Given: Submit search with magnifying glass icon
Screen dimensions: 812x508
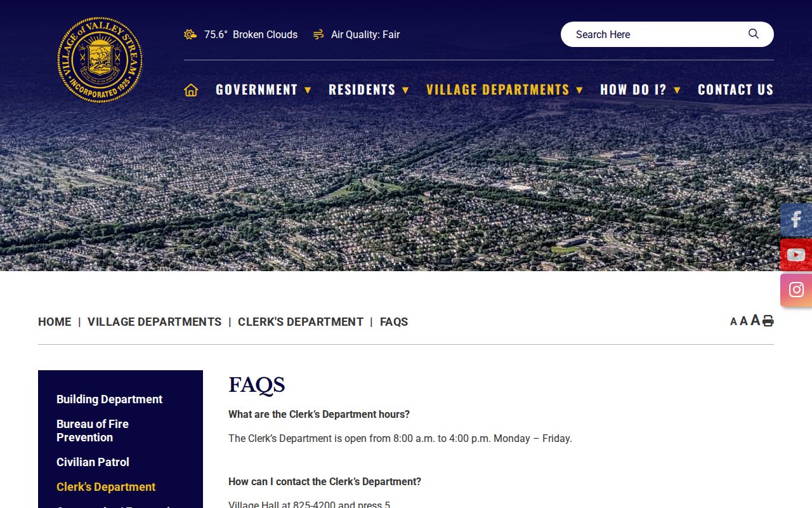Looking at the screenshot, I should tap(754, 34).
